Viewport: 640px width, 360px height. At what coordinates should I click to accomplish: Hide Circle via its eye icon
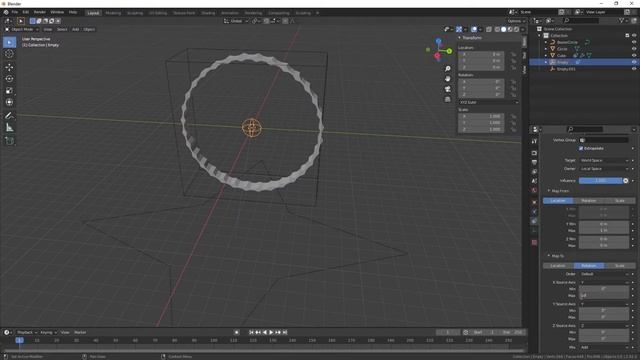pos(634,49)
